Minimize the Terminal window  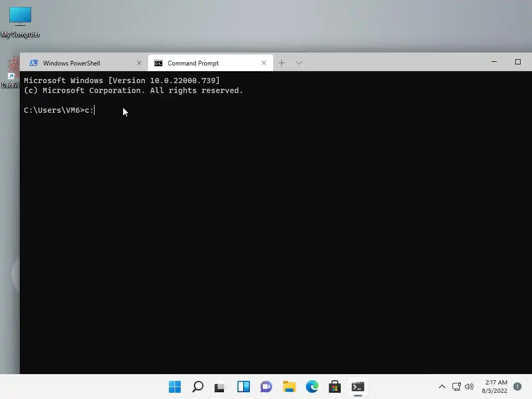(494, 62)
